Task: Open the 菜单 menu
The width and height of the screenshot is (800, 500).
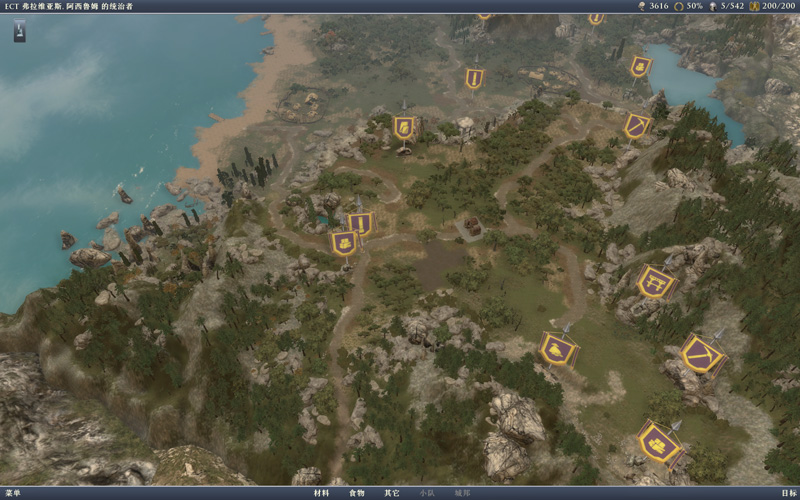Action: coord(13,493)
